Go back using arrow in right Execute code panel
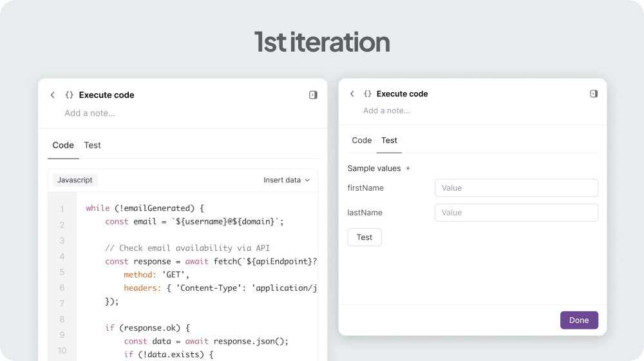The width and height of the screenshot is (644, 361). click(352, 93)
